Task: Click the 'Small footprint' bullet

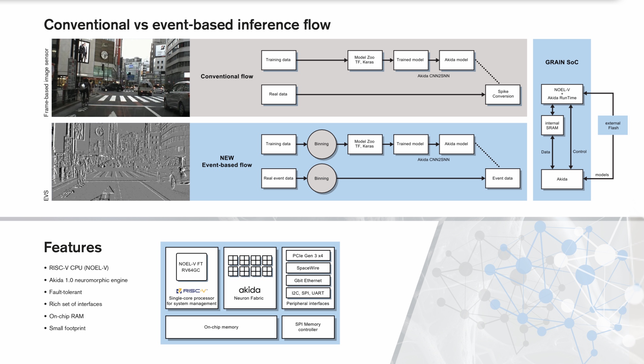Action: pos(67,328)
